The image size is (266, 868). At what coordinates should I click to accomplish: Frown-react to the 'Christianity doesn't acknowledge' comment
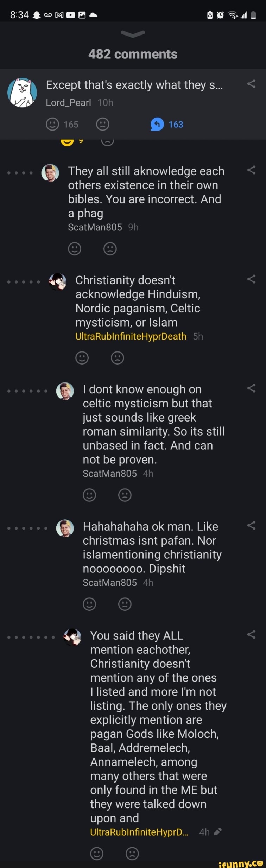(x=117, y=357)
